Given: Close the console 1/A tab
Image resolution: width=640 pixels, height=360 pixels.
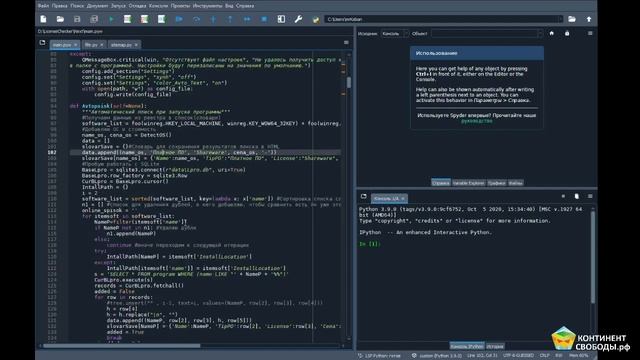Looking at the screenshot, I should point(403,199).
